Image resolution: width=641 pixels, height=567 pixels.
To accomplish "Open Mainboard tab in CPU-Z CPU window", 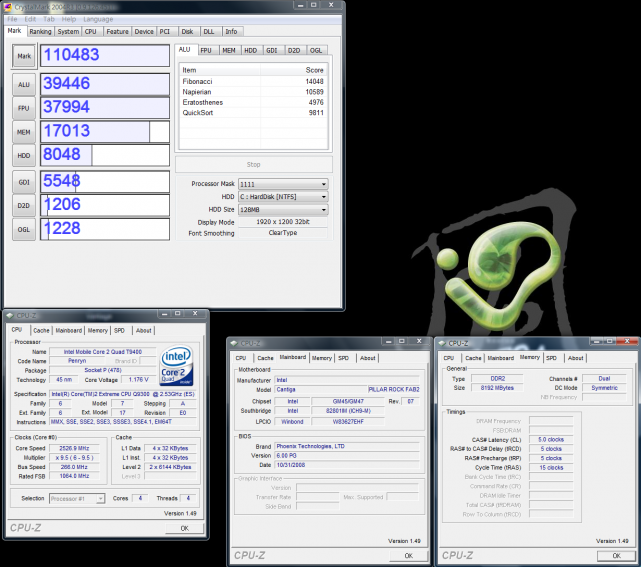I will 69,330.
